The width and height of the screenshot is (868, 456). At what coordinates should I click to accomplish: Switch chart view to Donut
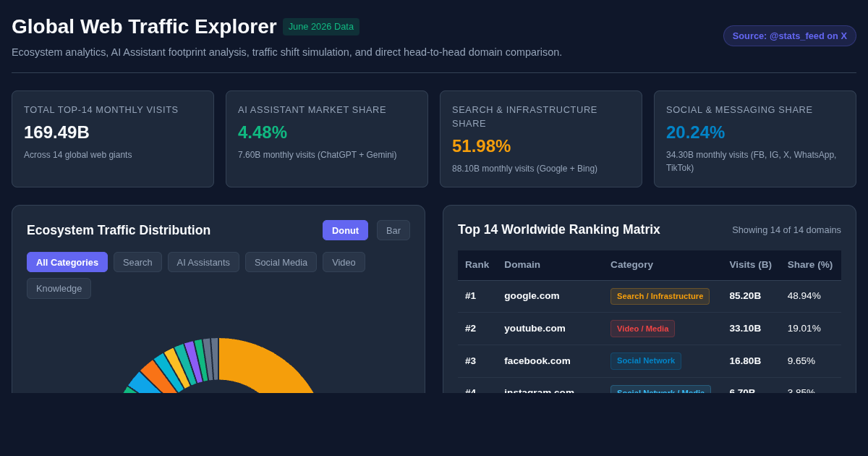(x=345, y=230)
